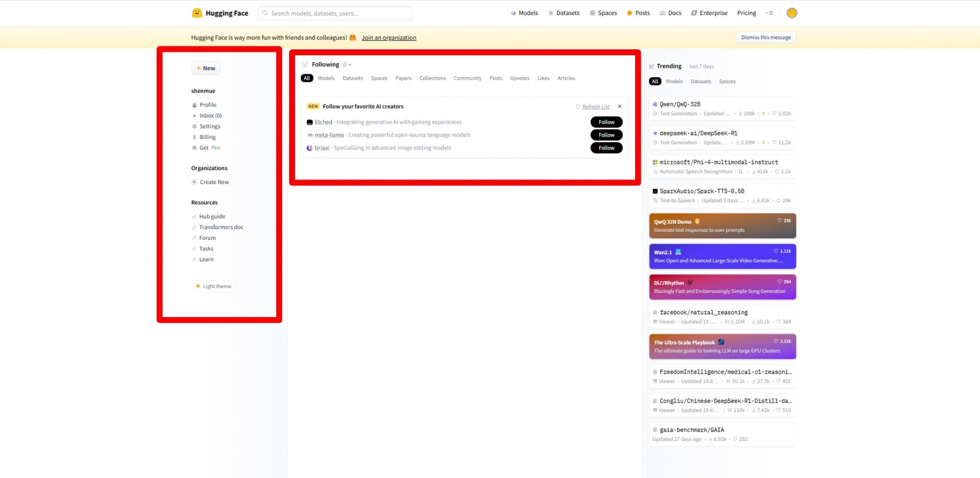Dismiss this message banner

(766, 37)
